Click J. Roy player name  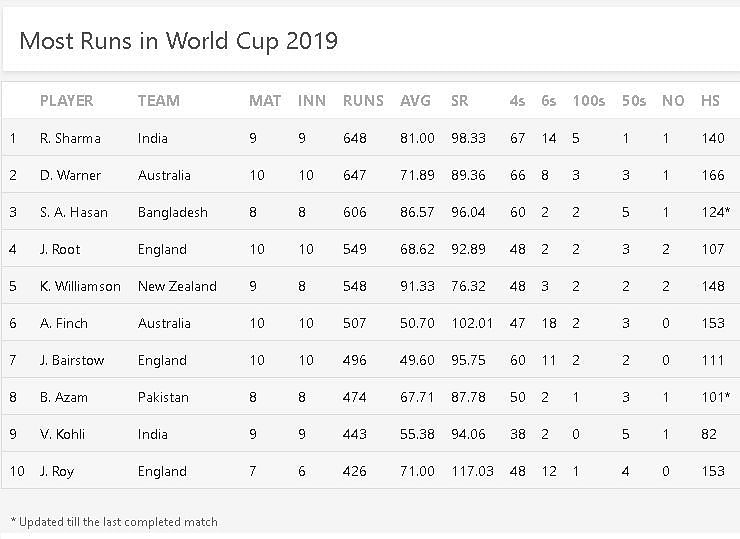click(x=58, y=471)
